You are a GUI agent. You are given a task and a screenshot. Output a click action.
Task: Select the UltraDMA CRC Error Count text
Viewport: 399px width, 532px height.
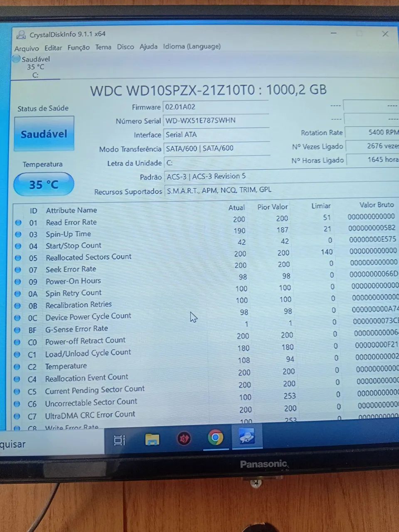[90, 415]
